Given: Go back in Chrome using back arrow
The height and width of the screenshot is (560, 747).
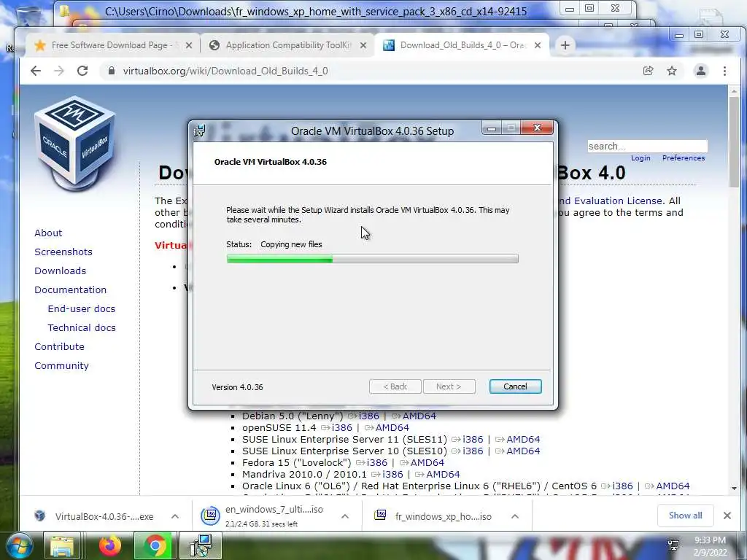Looking at the screenshot, I should click(x=36, y=71).
